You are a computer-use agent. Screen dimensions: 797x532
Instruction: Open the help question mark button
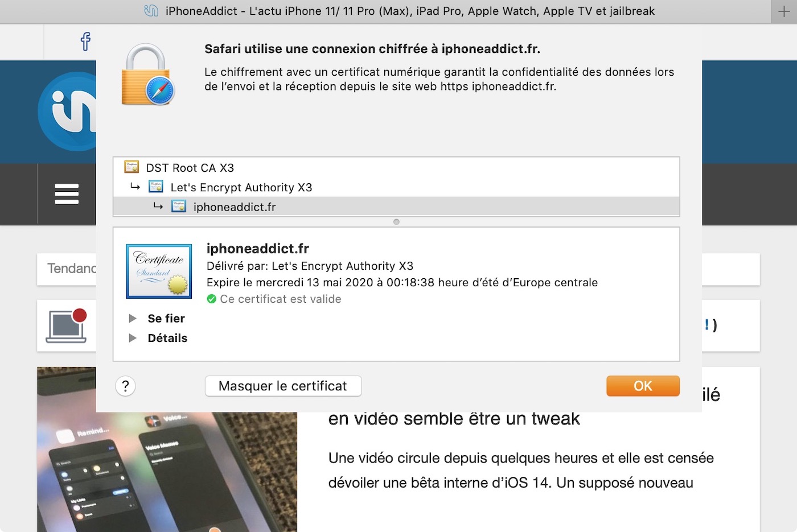coord(125,386)
